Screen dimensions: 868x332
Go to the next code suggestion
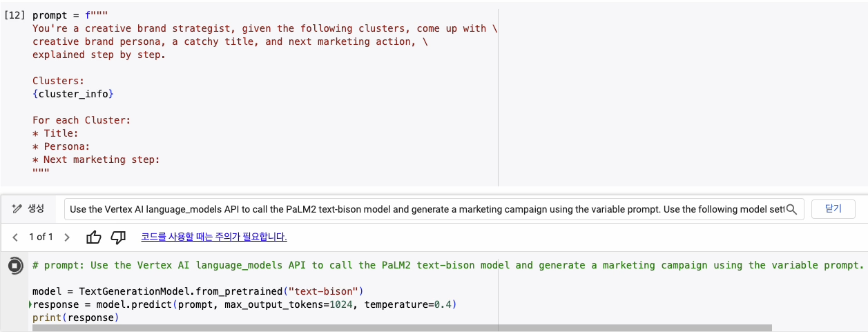click(67, 237)
